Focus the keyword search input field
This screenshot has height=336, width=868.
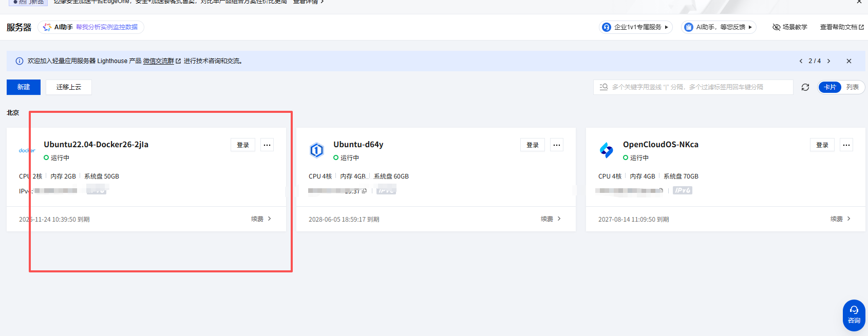(693, 87)
